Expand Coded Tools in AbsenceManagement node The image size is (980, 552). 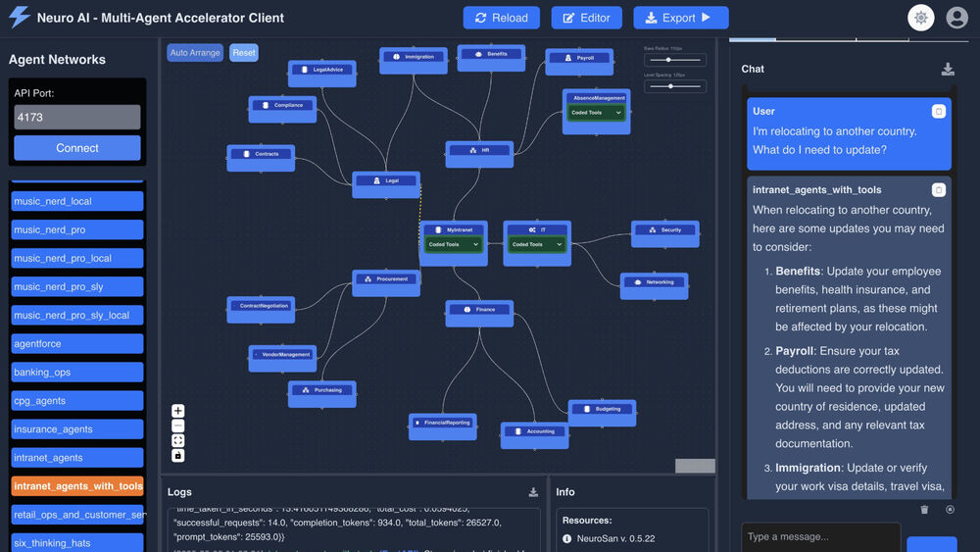[x=596, y=113]
